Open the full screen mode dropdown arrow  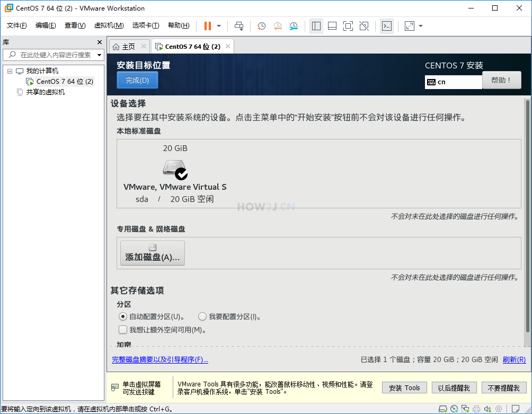pyautogui.click(x=420, y=25)
